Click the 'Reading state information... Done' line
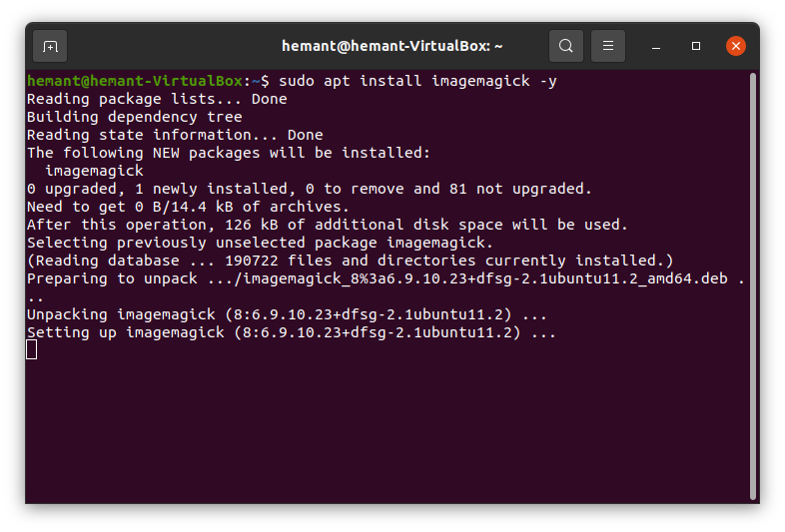 click(175, 135)
